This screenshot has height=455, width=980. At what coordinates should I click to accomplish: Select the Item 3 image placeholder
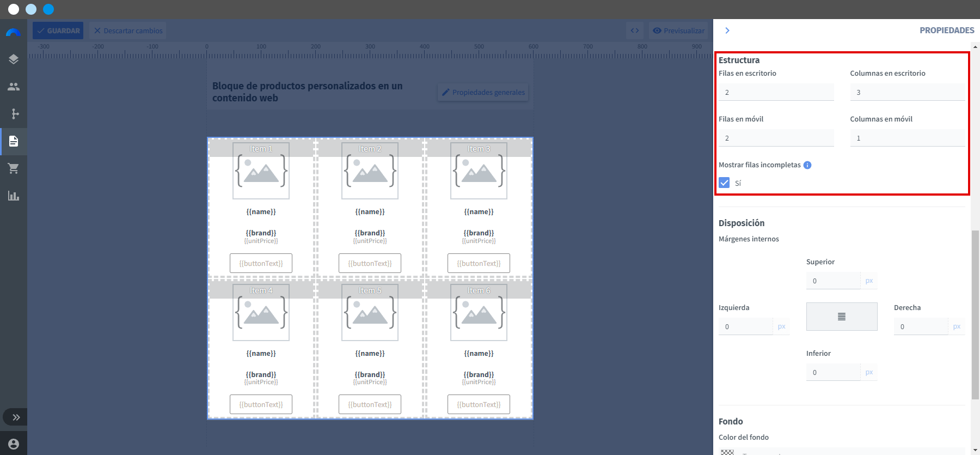[x=479, y=171]
